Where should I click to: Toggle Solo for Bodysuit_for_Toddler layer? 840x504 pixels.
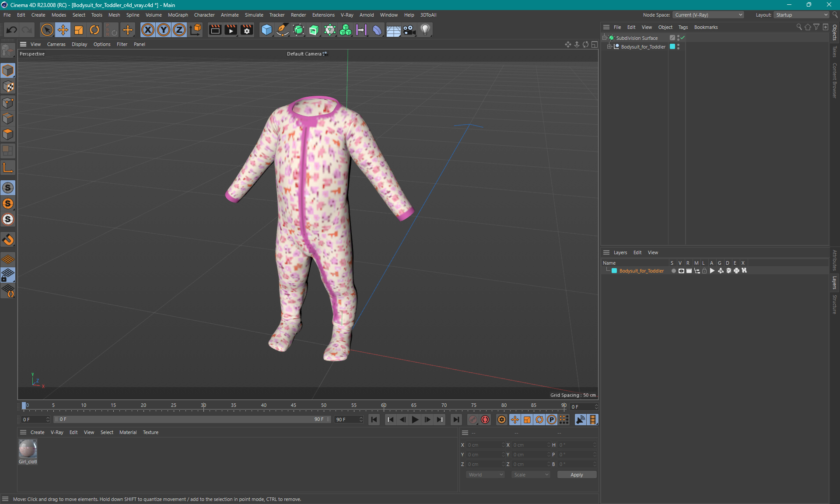pyautogui.click(x=673, y=271)
